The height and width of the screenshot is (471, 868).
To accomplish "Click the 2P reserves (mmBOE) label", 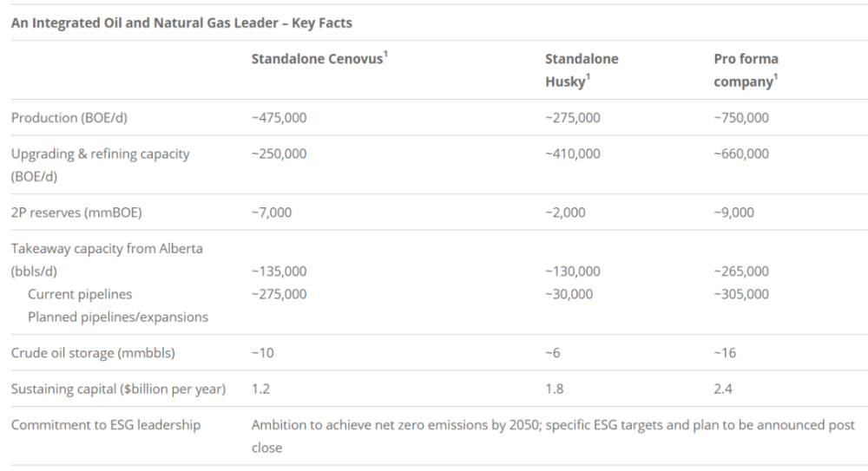I will (76, 213).
